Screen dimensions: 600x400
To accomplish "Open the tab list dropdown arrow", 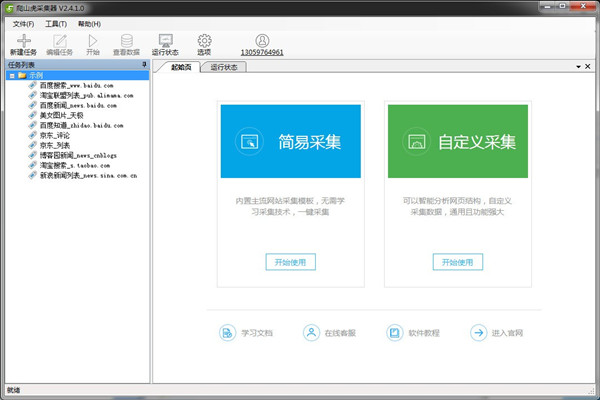I will (576, 67).
